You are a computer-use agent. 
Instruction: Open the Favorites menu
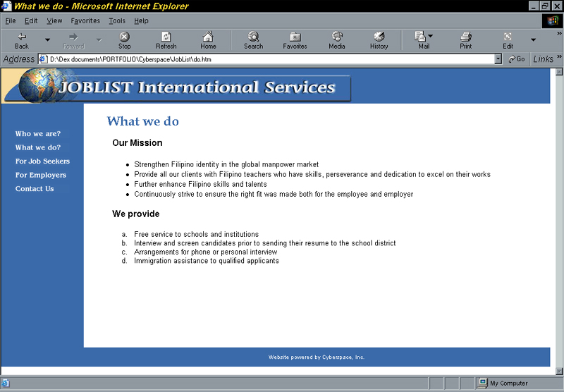(85, 21)
